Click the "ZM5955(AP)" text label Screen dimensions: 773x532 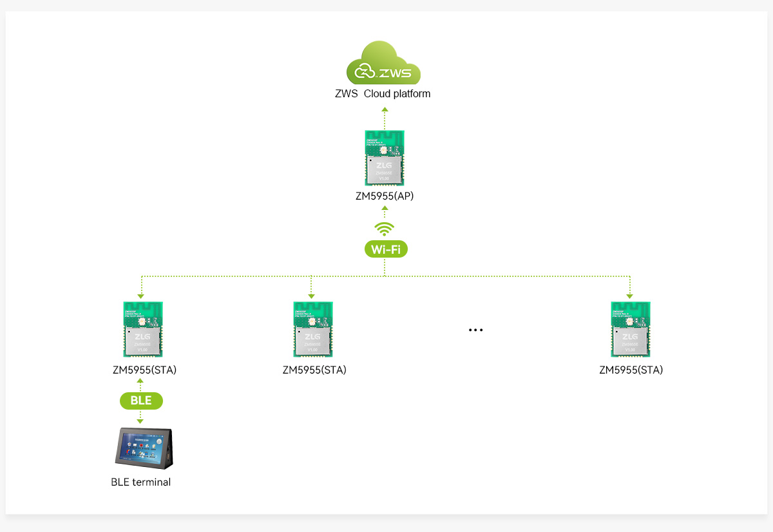[x=385, y=196]
